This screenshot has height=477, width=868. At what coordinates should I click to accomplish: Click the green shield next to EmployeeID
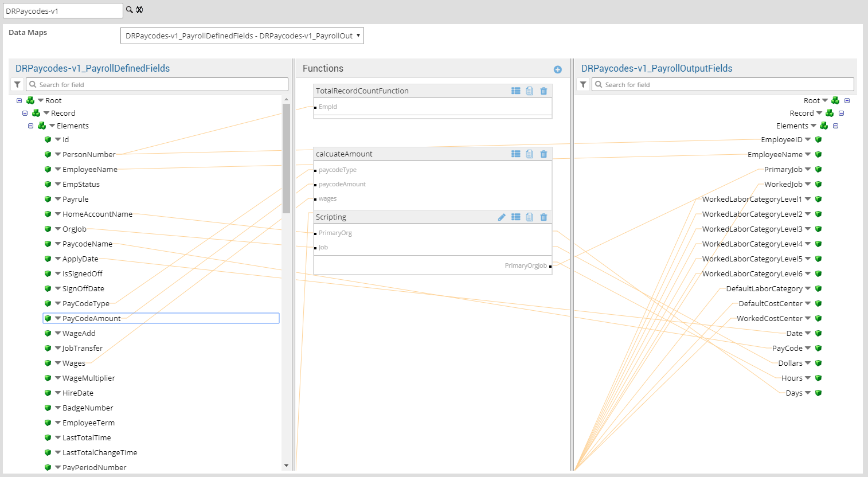pos(818,139)
